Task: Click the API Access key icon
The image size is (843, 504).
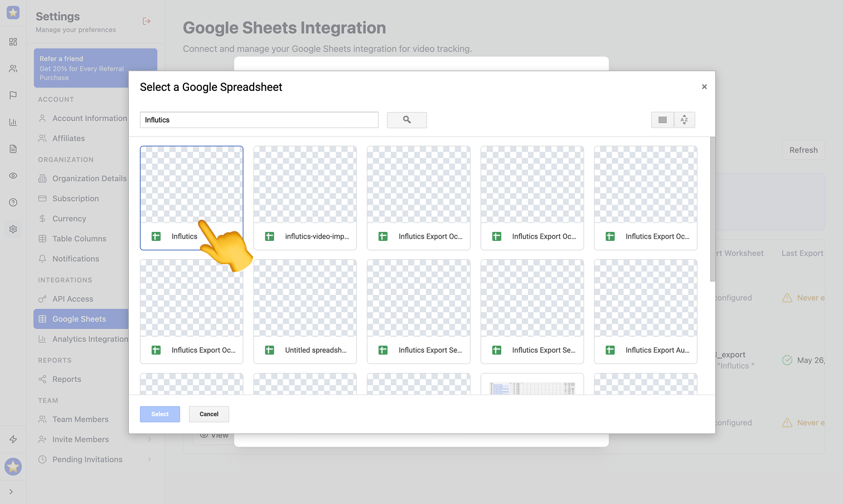Action: (x=42, y=299)
